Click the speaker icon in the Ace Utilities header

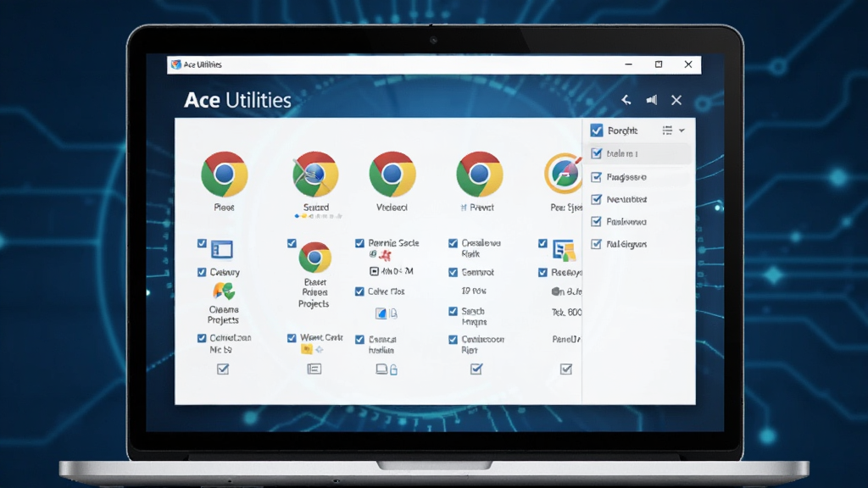click(x=652, y=100)
